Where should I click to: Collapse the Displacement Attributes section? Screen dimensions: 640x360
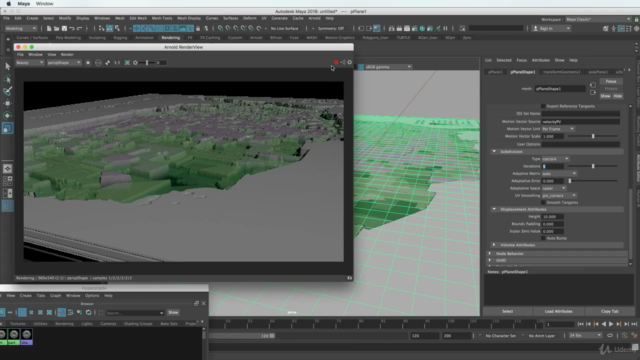click(x=494, y=209)
